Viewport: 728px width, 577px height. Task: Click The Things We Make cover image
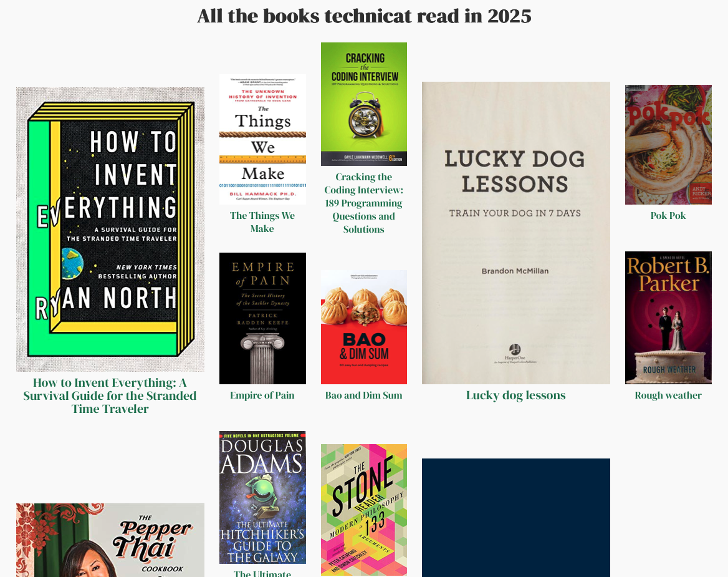[x=262, y=139]
